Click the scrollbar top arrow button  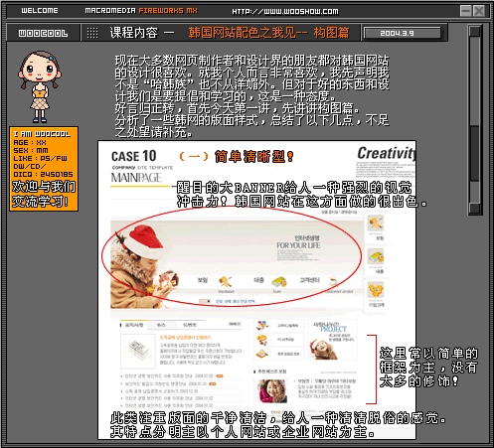[475, 32]
